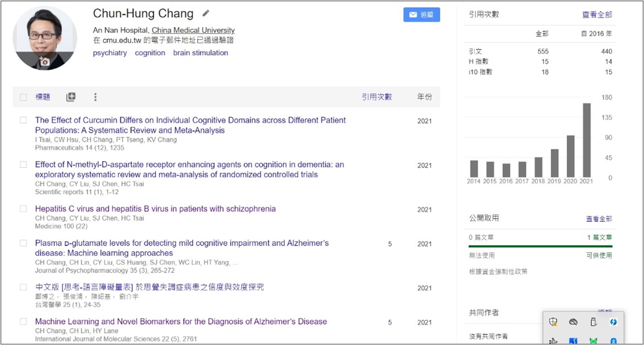Open the Plasma D-glutamate levels article title
The image size is (644, 345).
click(x=182, y=248)
